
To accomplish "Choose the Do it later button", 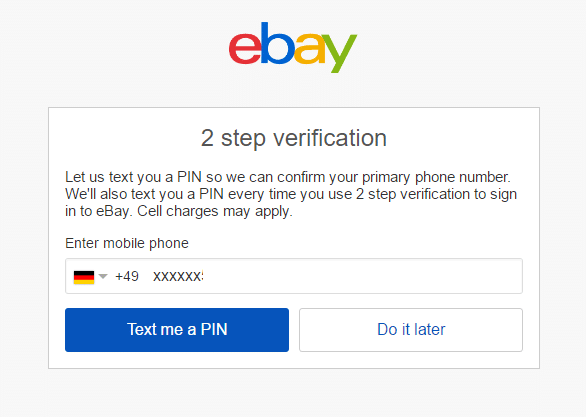I will coord(411,330).
